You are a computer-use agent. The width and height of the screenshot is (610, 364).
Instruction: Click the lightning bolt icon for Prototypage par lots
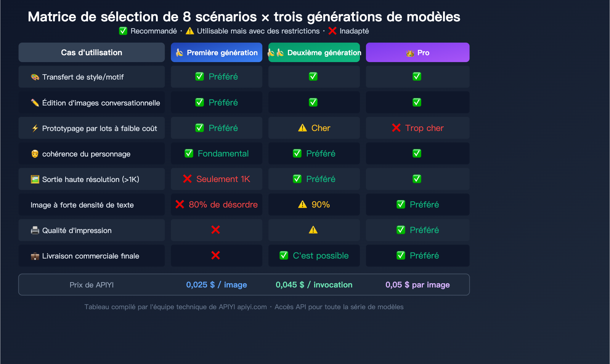coord(35,128)
